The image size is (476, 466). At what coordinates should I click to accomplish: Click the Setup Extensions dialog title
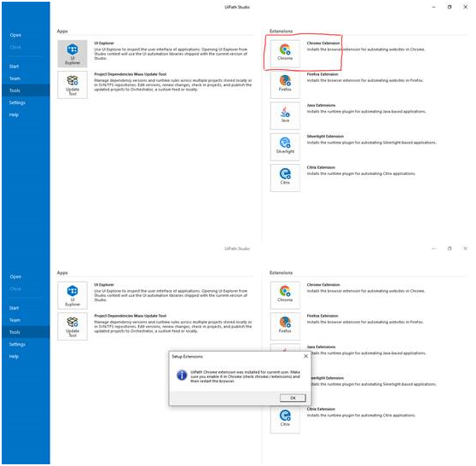point(188,357)
